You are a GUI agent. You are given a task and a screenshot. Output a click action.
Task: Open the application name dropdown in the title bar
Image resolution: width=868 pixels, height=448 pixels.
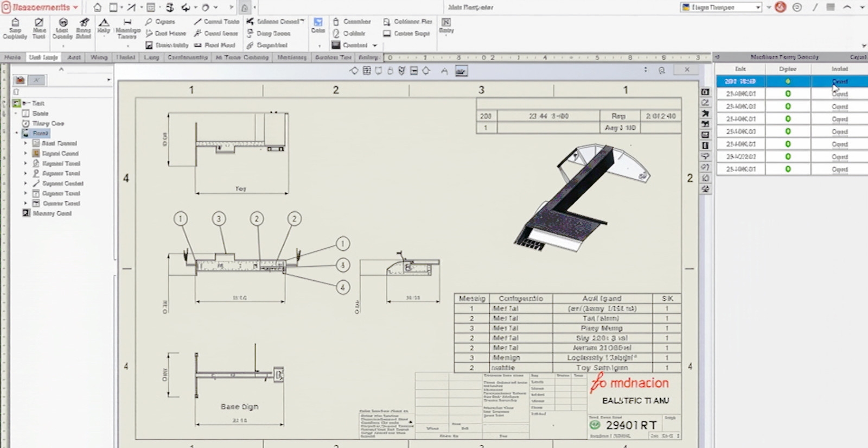click(x=40, y=8)
